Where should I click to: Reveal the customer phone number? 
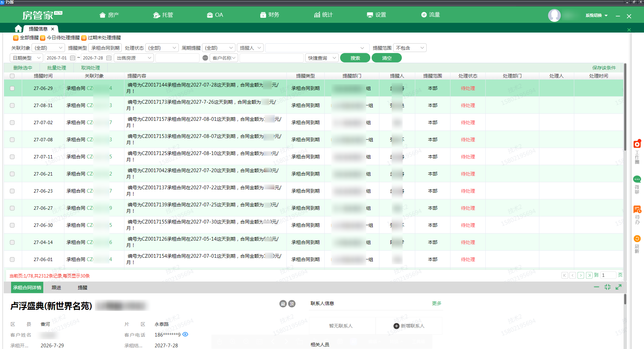(185, 334)
